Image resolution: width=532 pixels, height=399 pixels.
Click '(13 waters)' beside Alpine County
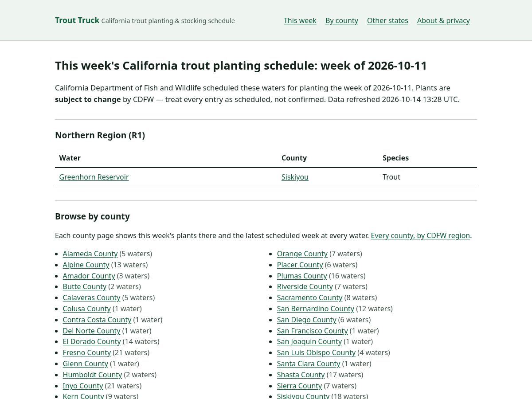(x=129, y=265)
